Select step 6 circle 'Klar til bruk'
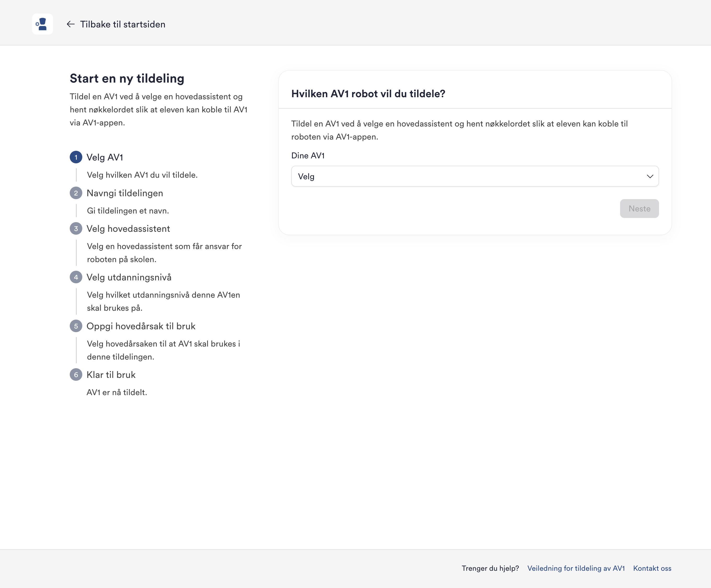The width and height of the screenshot is (711, 588). (76, 374)
